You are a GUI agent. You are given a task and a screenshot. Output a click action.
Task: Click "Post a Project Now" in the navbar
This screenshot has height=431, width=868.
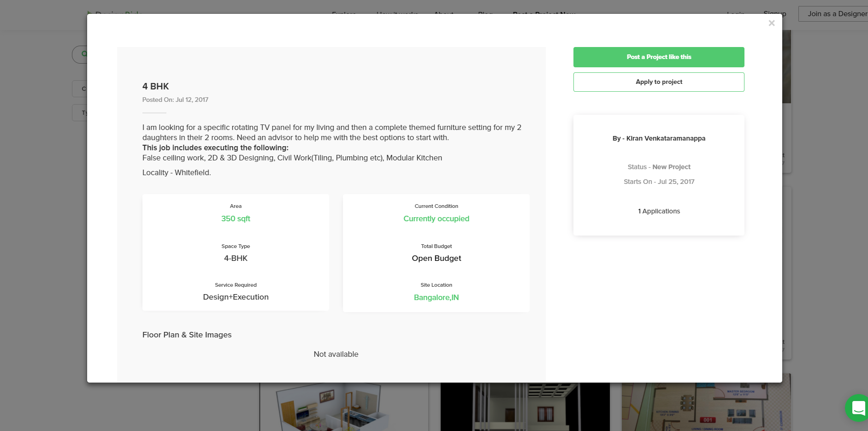[x=544, y=14]
